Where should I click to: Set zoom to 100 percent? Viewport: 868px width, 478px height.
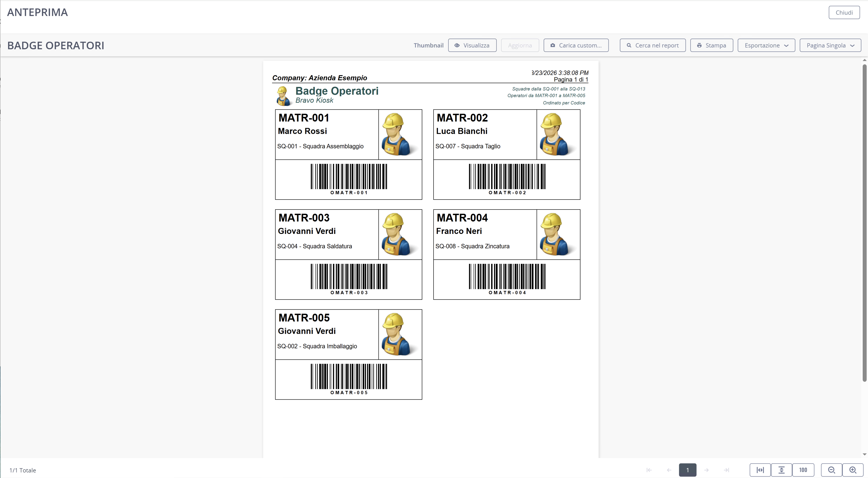[803, 470]
